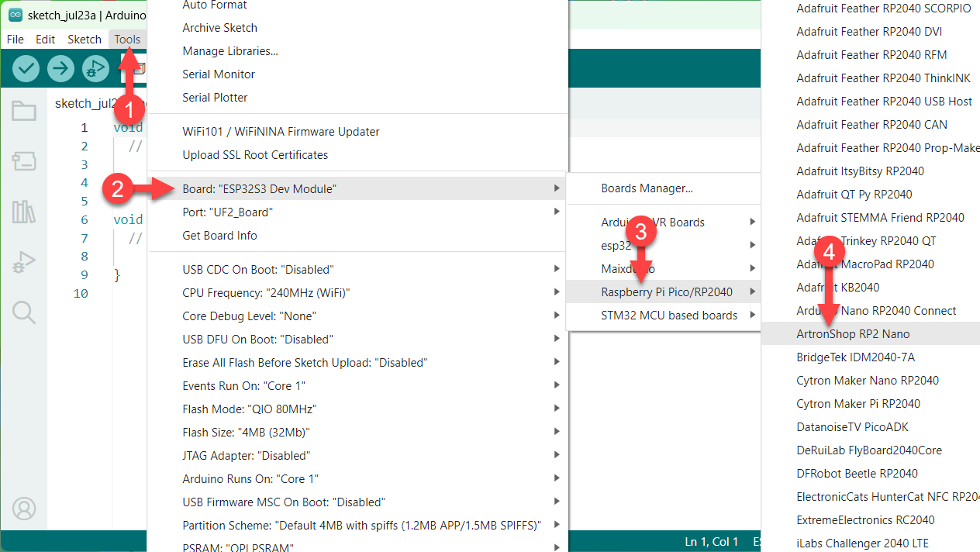Select ArtronShop RP2 Nano board
980x552 pixels.
click(x=871, y=334)
